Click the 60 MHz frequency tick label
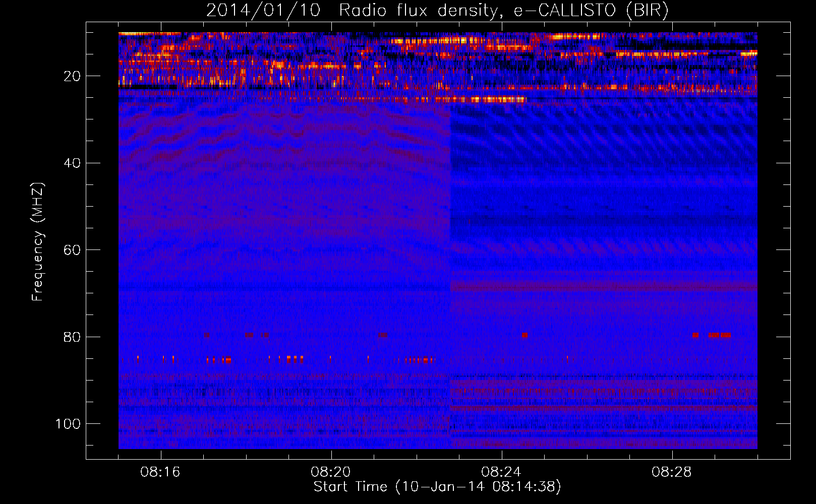Screen dimensions: 816x504 pyautogui.click(x=72, y=250)
